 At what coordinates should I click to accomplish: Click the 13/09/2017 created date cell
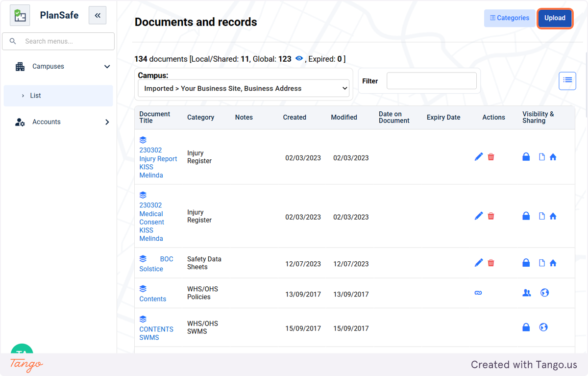tap(303, 294)
